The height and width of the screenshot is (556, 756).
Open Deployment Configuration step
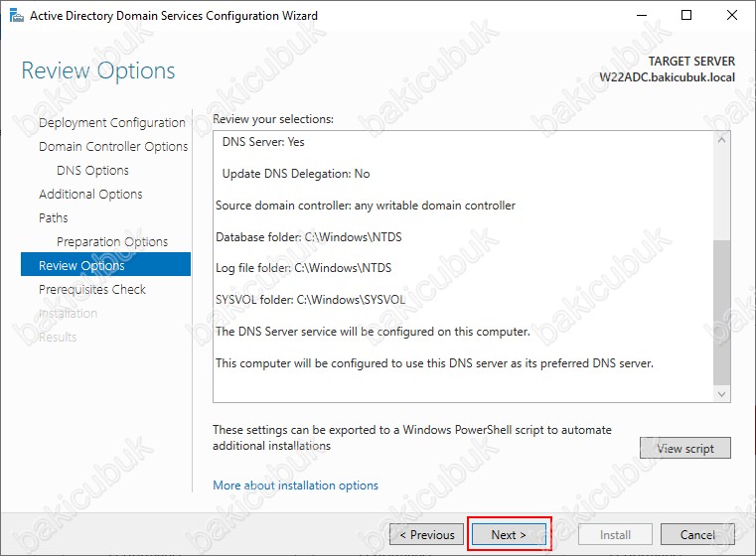[x=112, y=123]
